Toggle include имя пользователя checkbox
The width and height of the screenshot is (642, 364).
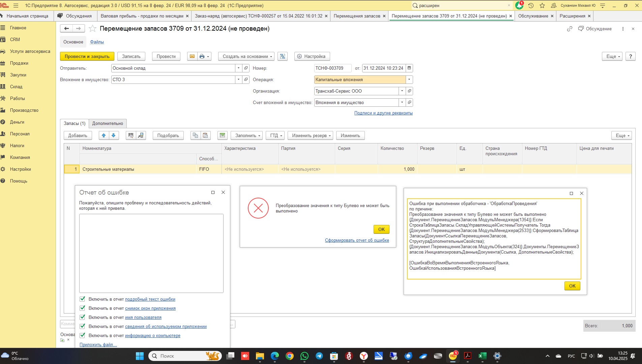(x=82, y=317)
